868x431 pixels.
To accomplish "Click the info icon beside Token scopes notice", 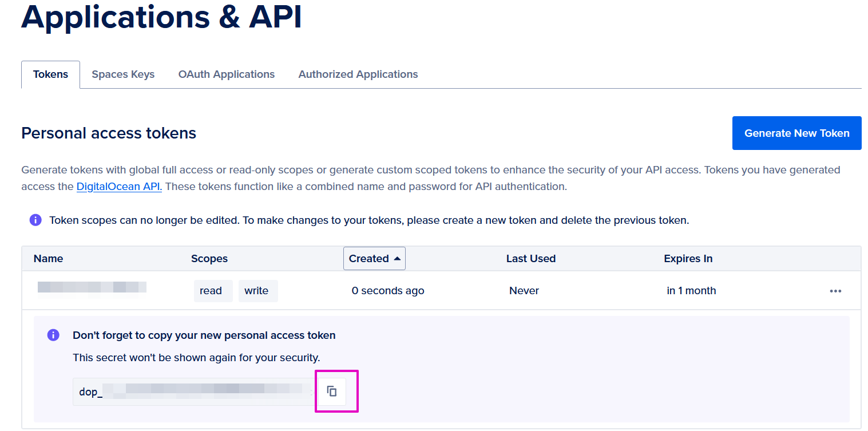I will pyautogui.click(x=35, y=220).
